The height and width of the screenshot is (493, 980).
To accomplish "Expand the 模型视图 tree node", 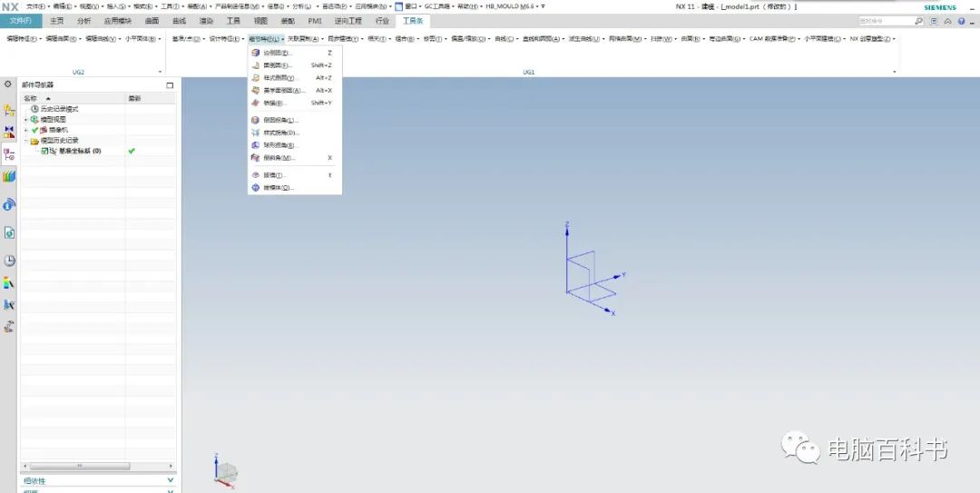I will click(x=25, y=120).
